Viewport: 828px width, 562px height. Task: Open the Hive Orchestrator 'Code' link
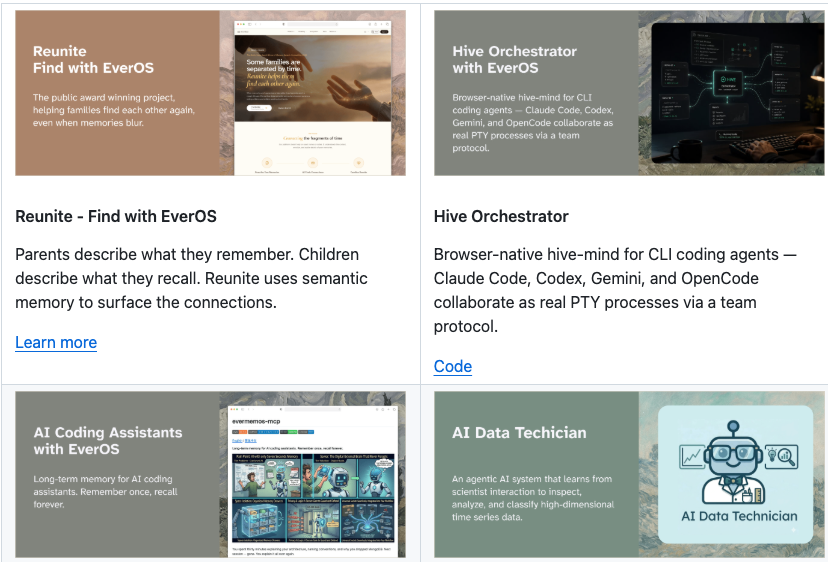click(453, 366)
